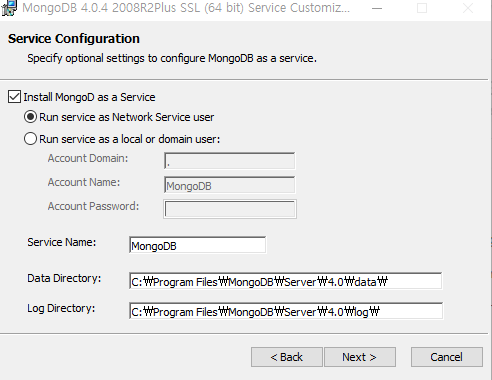This screenshot has width=492, height=380.
Task: Click the Account Name field
Action: click(x=229, y=185)
